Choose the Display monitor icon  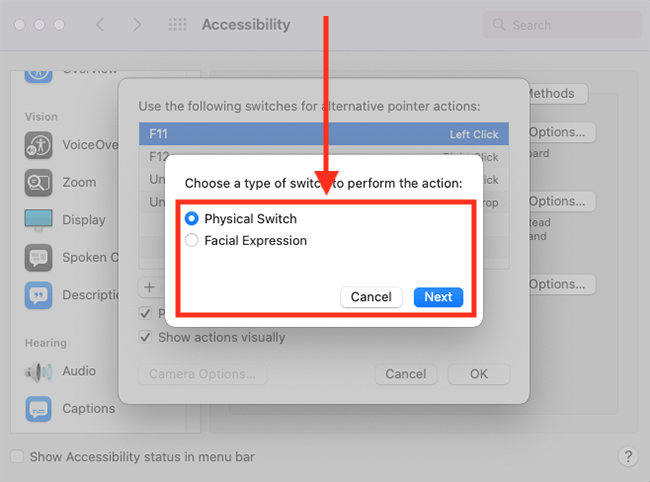pos(38,220)
